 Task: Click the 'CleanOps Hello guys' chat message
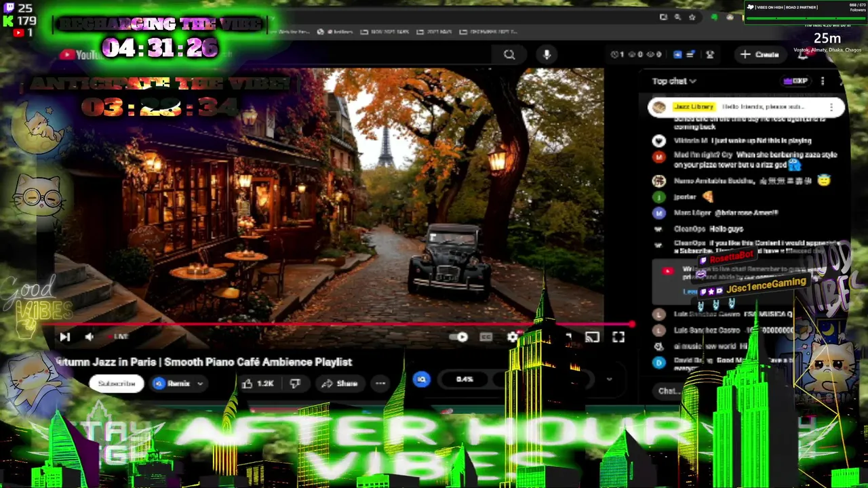pyautogui.click(x=709, y=229)
